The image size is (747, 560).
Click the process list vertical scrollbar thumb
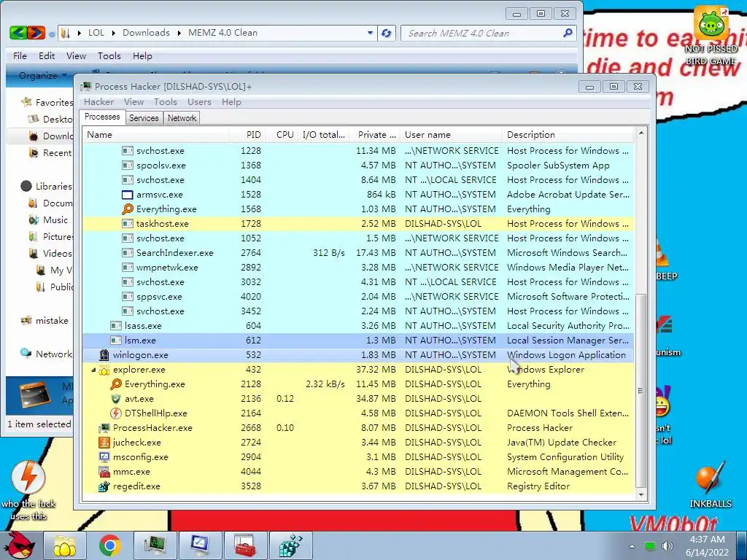tap(640, 390)
